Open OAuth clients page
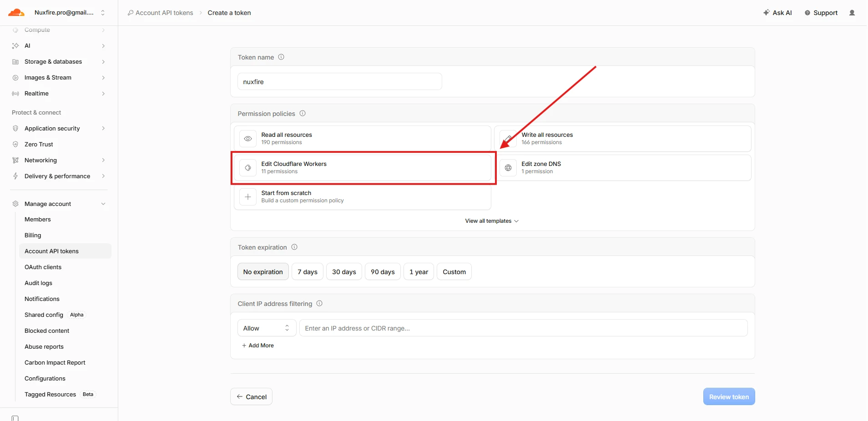The image size is (868, 421). pyautogui.click(x=65, y=267)
